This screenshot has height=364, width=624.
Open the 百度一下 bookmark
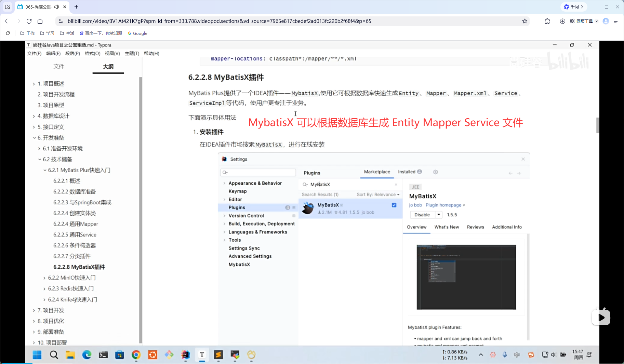101,33
